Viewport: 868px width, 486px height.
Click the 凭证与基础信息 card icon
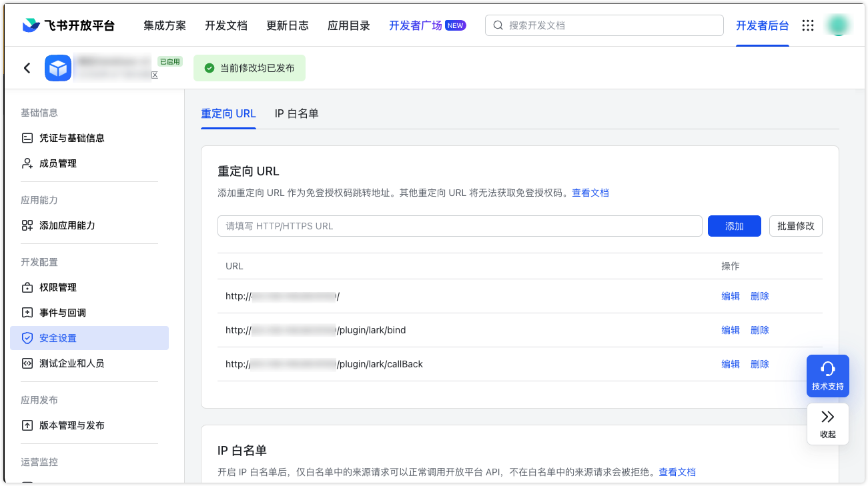tap(27, 138)
